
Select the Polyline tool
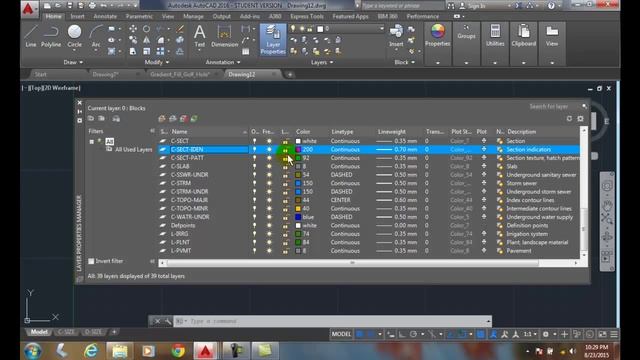pyautogui.click(x=51, y=36)
